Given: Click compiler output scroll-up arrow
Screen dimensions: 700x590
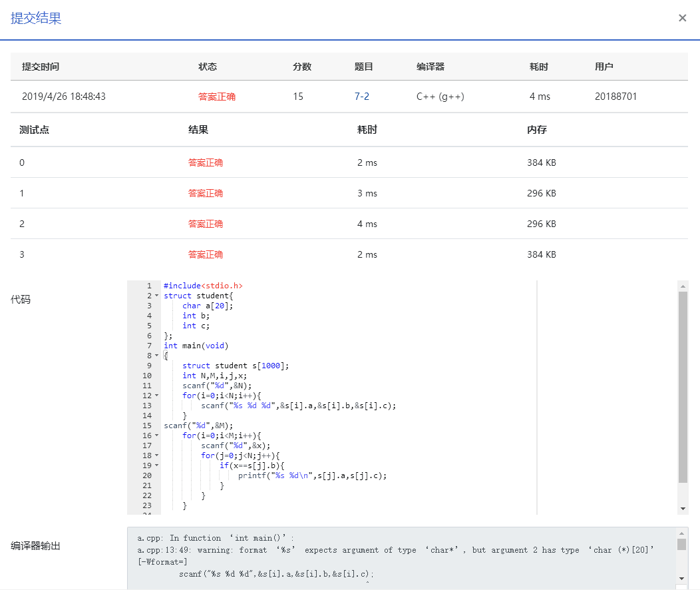Looking at the screenshot, I should 681,533.
